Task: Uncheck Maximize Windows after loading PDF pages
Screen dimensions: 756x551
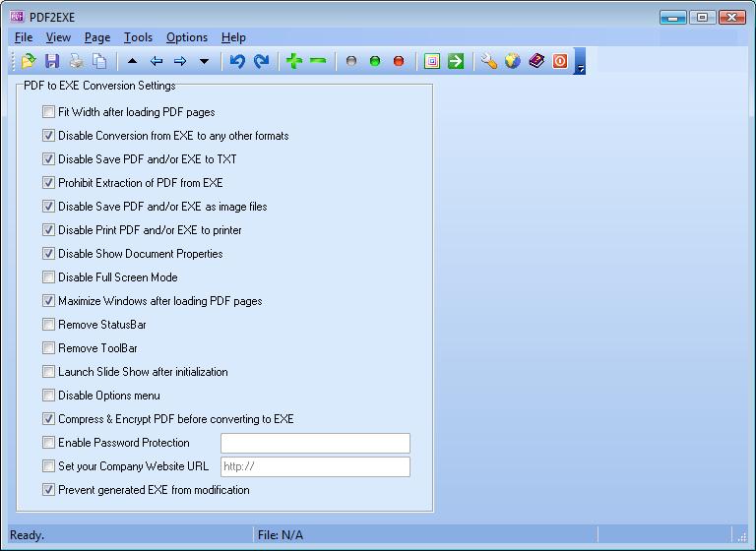Action: click(48, 301)
